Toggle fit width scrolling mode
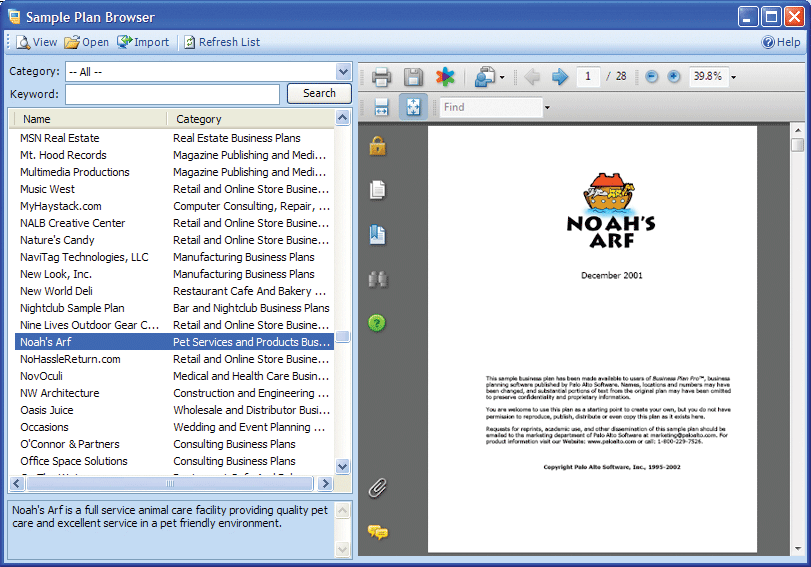Viewport: 811px width, 567px height. (381, 107)
